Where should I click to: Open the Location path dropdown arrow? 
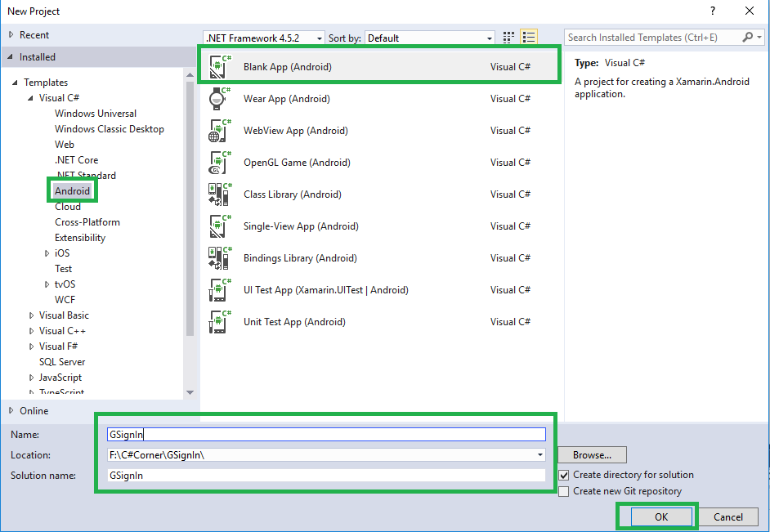click(x=540, y=455)
